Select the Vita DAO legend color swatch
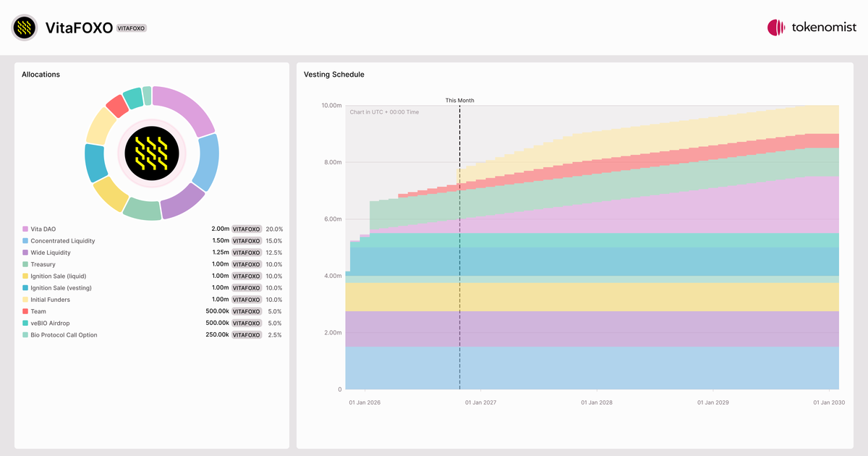Viewport: 868px width, 456px height. point(25,229)
